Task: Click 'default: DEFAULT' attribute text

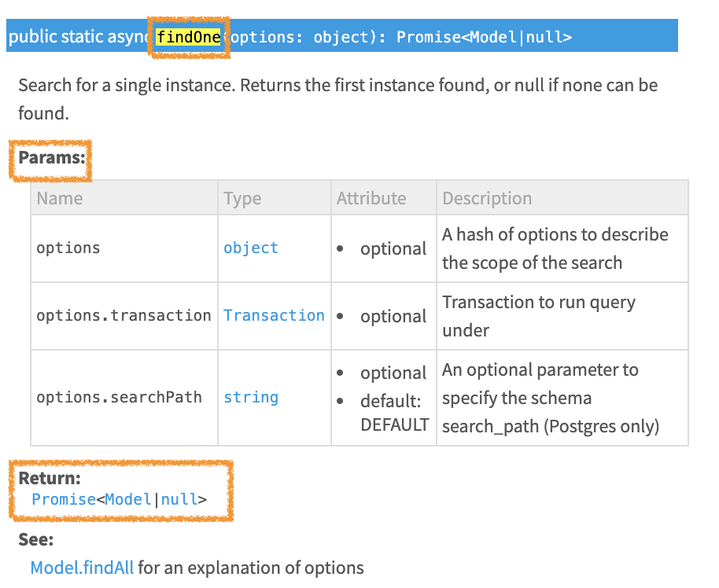Action: point(394,413)
